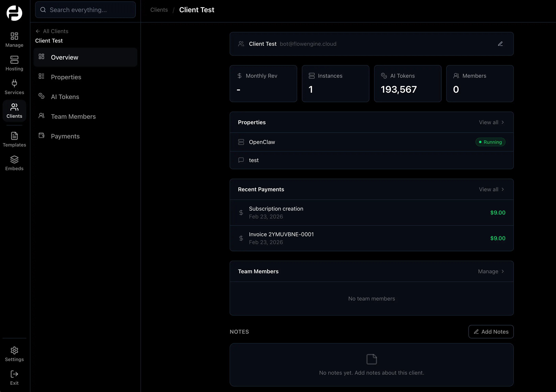
Task: Click the Overview grid icon
Action: coord(41,56)
